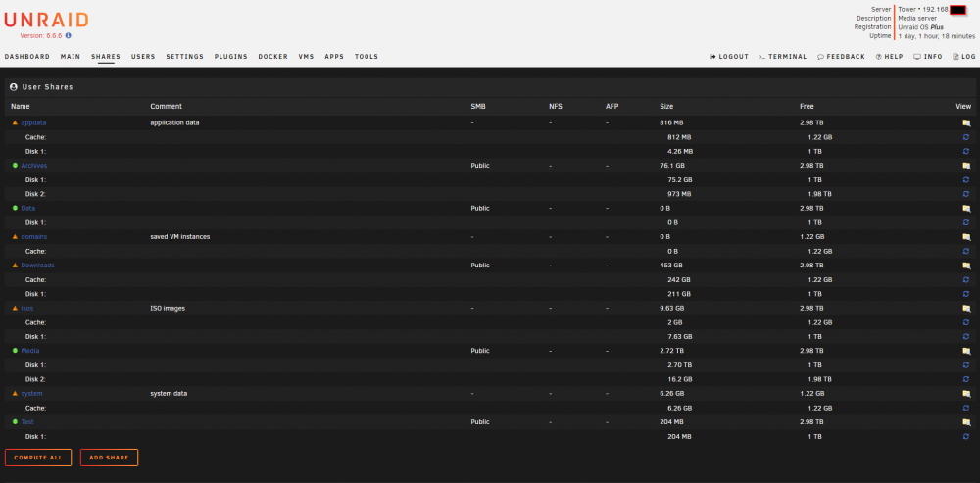Click the 'saved VM instances' comment
980x483 pixels.
[180, 237]
